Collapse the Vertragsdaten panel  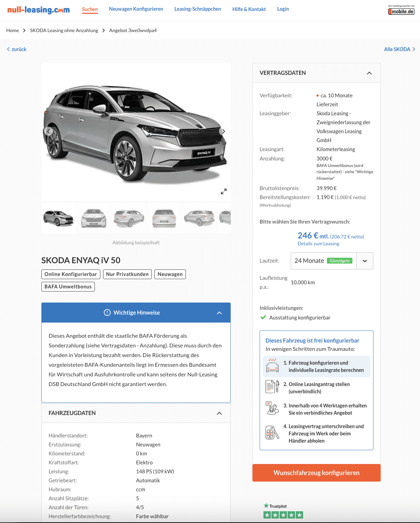click(369, 73)
